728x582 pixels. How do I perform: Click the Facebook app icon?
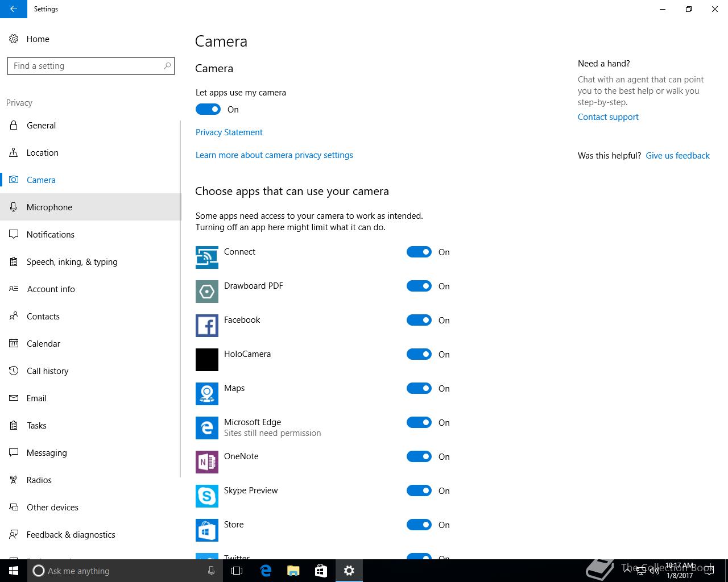[x=207, y=326]
